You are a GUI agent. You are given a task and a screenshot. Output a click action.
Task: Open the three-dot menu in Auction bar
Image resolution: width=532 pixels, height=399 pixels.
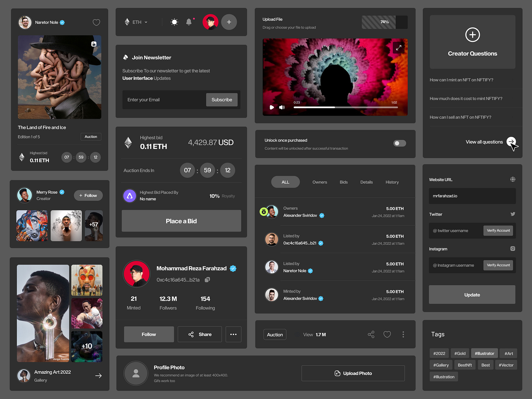[403, 334]
